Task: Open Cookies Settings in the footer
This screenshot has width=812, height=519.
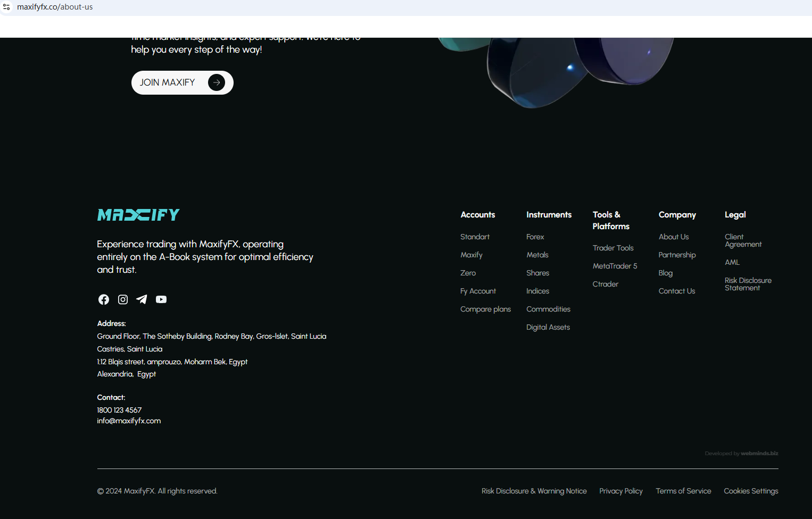Action: (751, 491)
